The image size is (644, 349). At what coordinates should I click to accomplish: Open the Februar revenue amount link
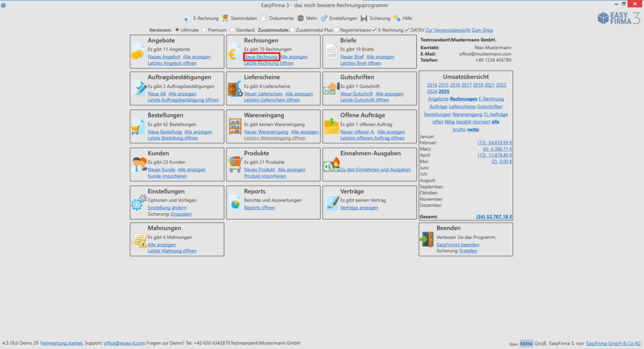pos(494,143)
